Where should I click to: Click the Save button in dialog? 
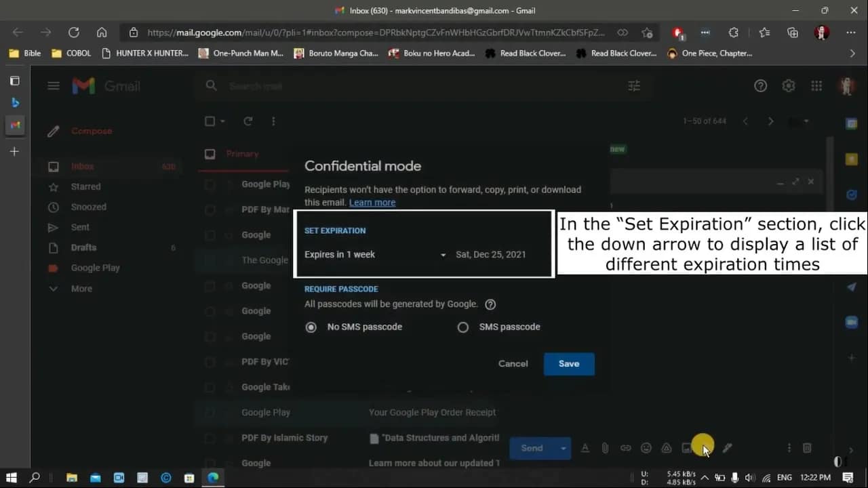tap(568, 364)
